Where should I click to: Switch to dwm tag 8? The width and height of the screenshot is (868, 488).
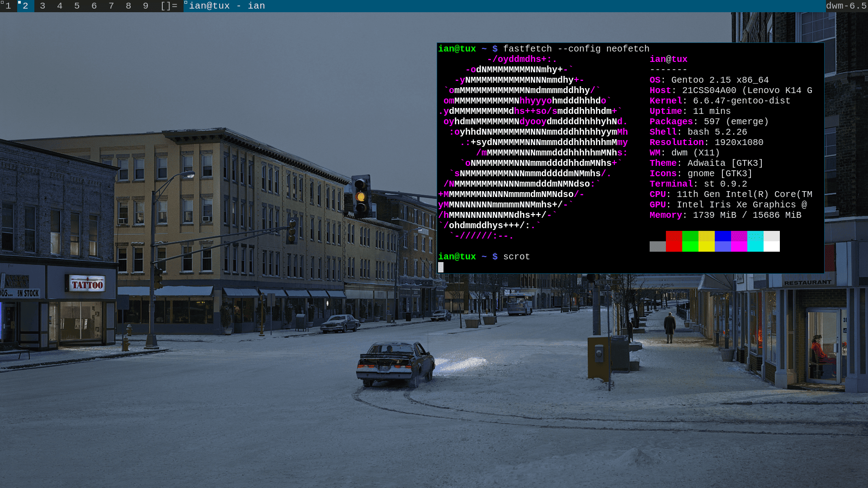[128, 6]
